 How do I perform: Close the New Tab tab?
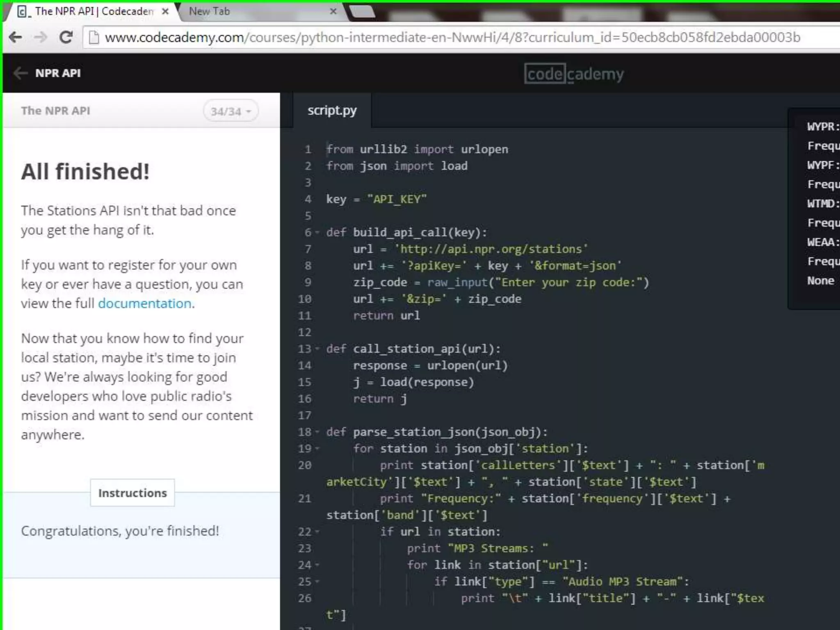(x=333, y=11)
